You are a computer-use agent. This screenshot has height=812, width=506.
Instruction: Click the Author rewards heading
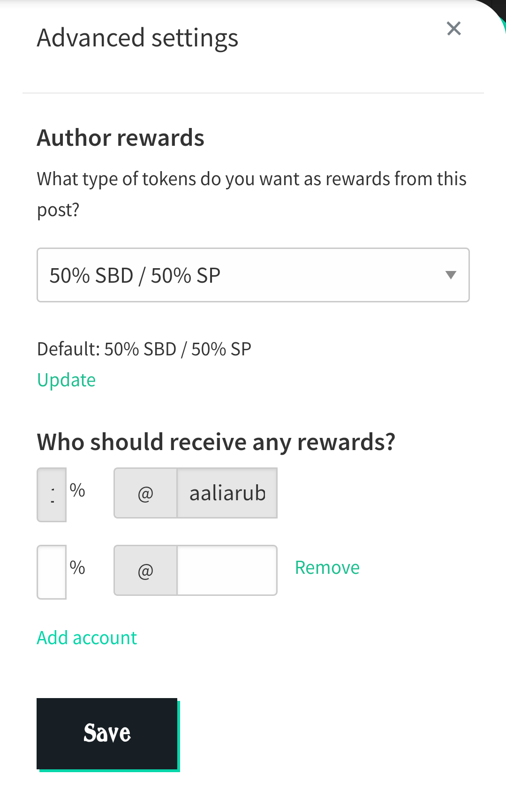(121, 138)
